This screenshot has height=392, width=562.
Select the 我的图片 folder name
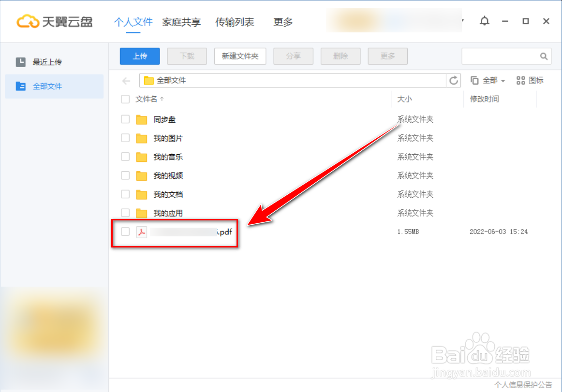168,138
